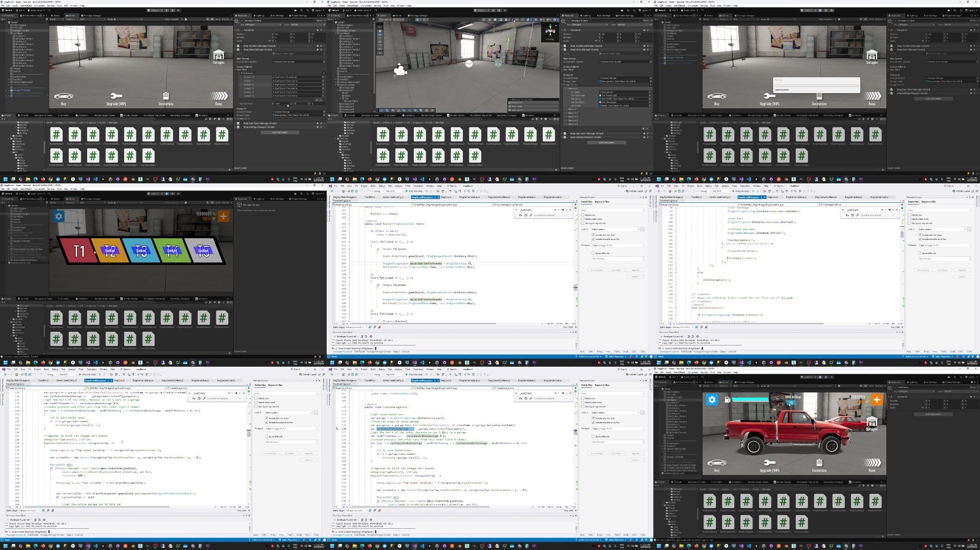Viewport: 980px width, 550px height.
Task: Open the Layout dropdown in the Park Places frame
Action: [317, 10]
